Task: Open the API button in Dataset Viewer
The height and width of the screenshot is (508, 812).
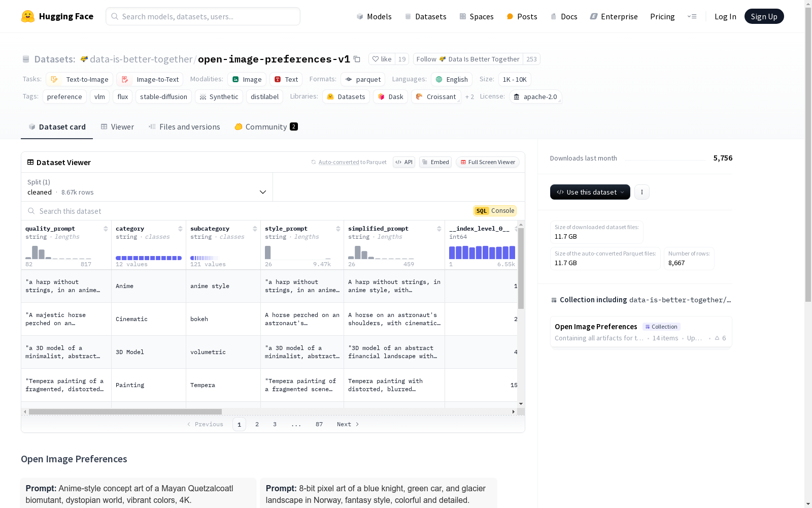Action: point(404,162)
